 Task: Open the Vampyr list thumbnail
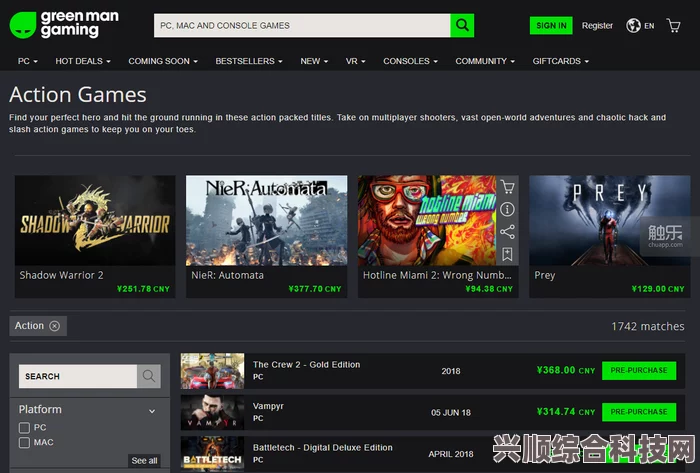point(212,412)
